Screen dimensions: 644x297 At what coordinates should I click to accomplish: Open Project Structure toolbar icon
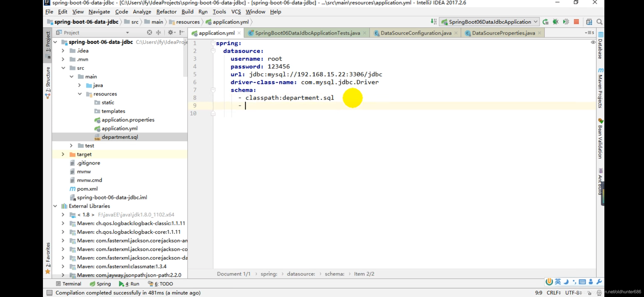[589, 22]
